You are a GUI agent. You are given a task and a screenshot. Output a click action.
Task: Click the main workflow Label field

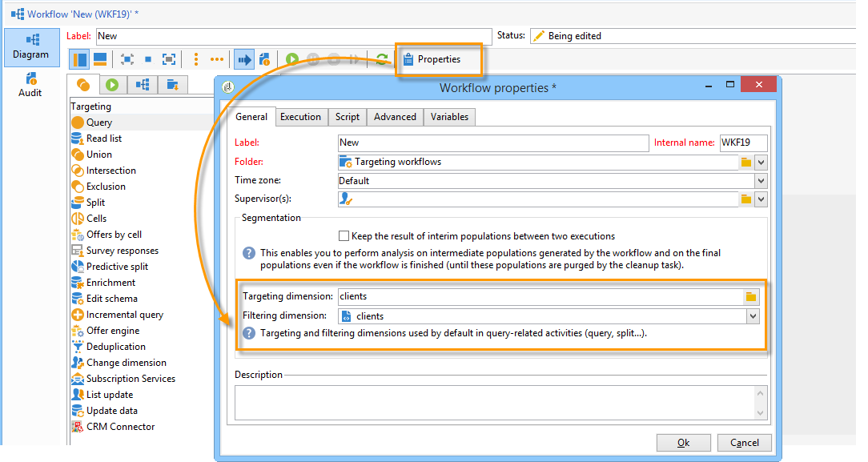pos(294,37)
